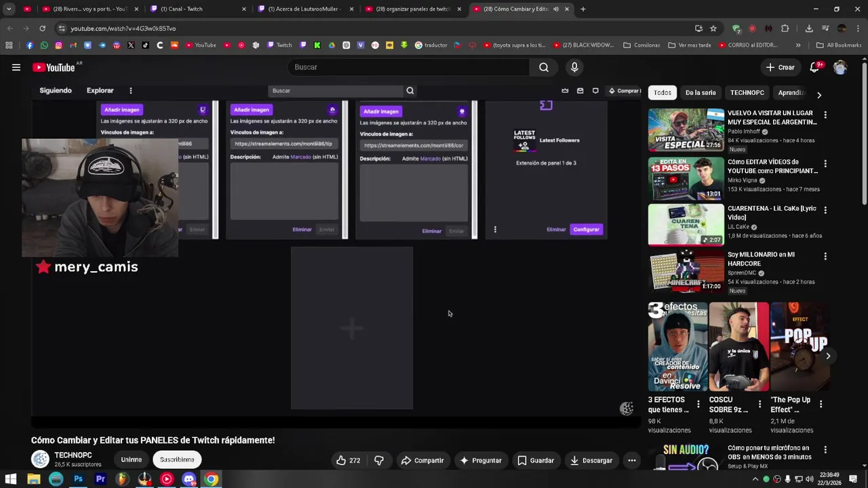Select the De la serie filter chip
Image resolution: width=868 pixels, height=488 pixels.
click(x=701, y=93)
